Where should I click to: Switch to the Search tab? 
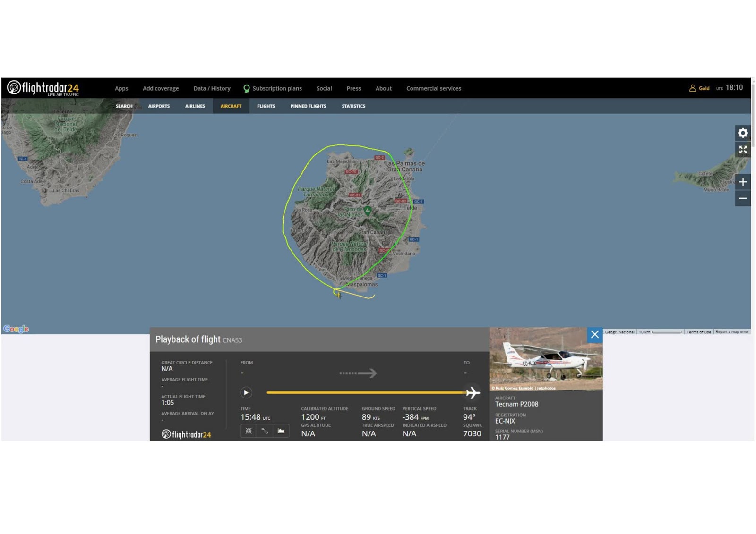[x=124, y=106]
